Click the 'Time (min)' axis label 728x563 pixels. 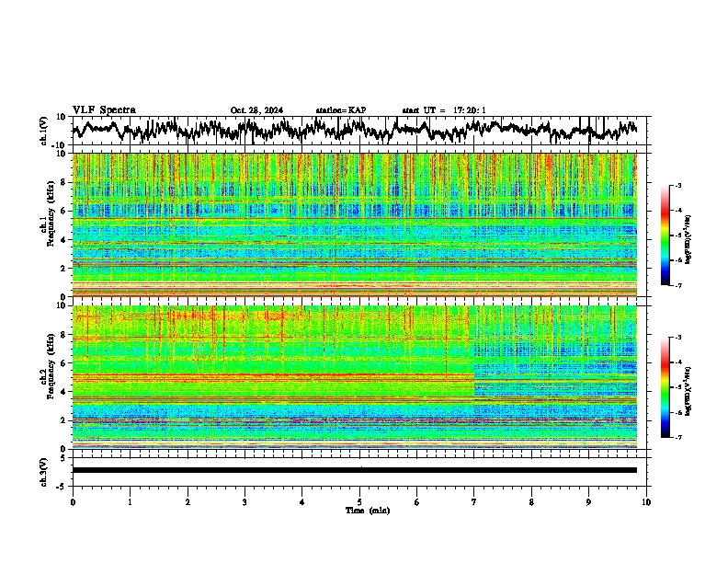(x=368, y=511)
